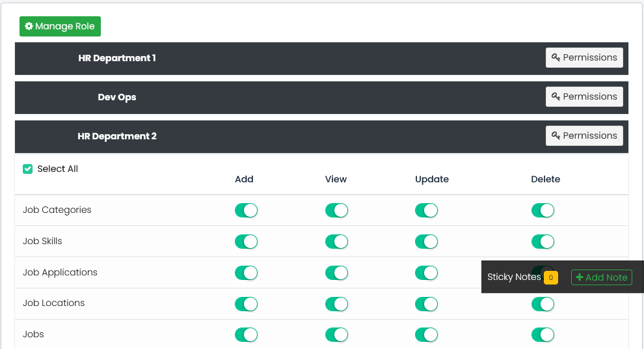Screen dimensions: 644x349
Task: Open Permissions for Dev Ops role
Action: point(584,96)
